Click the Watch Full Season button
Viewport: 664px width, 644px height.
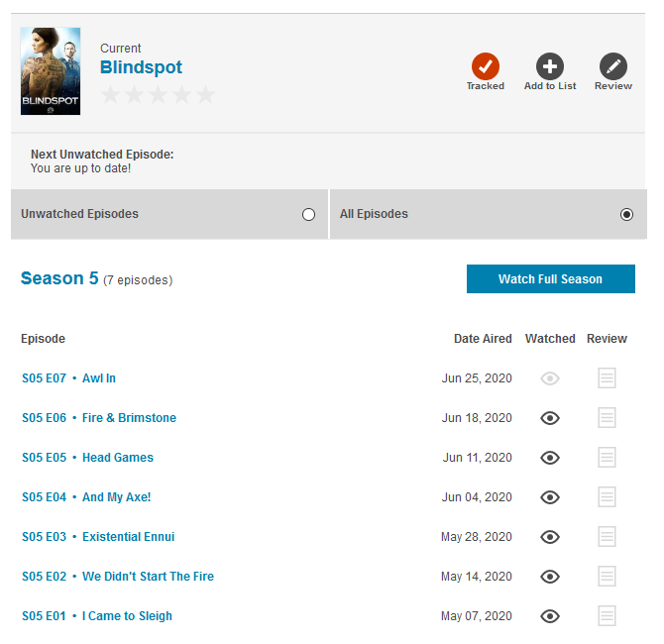(550, 279)
